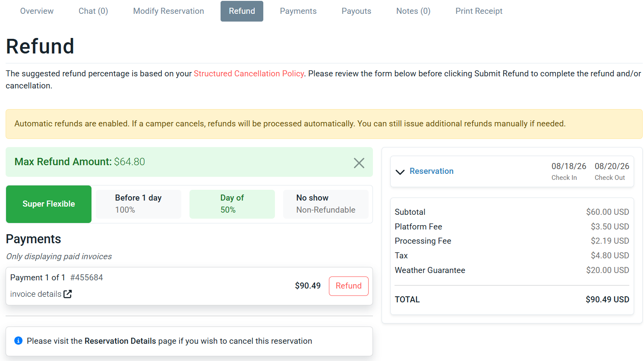Viewport: 644px width, 361px height.
Task: Switch to the Payouts tab
Action: point(357,11)
